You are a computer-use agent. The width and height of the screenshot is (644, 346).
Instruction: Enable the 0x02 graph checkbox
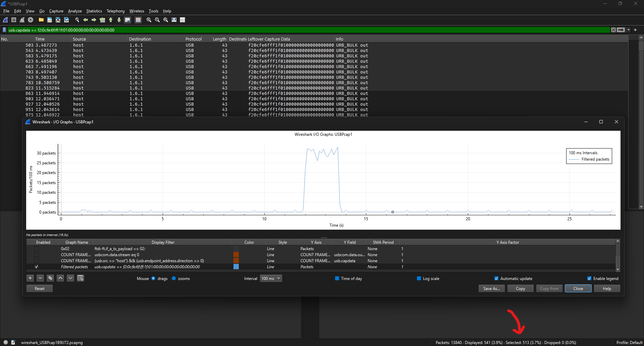36,248
